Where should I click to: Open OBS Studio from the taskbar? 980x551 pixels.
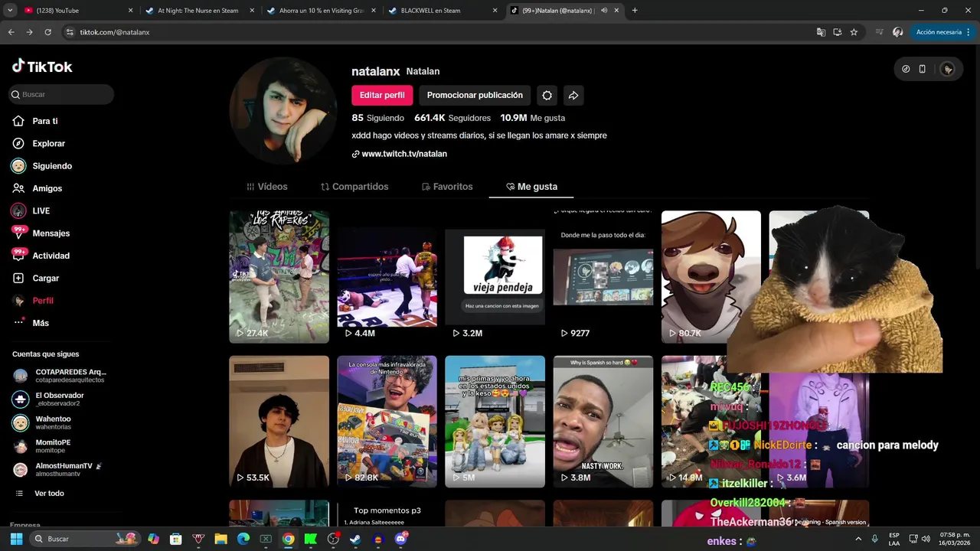[x=333, y=539]
